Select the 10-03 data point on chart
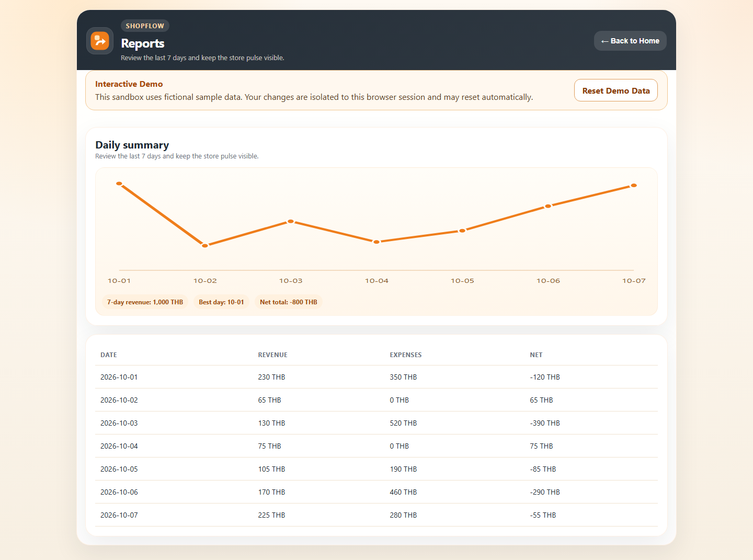 click(x=291, y=221)
